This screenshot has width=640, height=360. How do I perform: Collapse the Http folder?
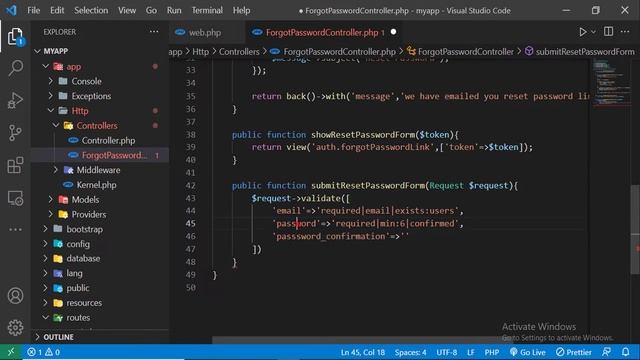click(51, 111)
